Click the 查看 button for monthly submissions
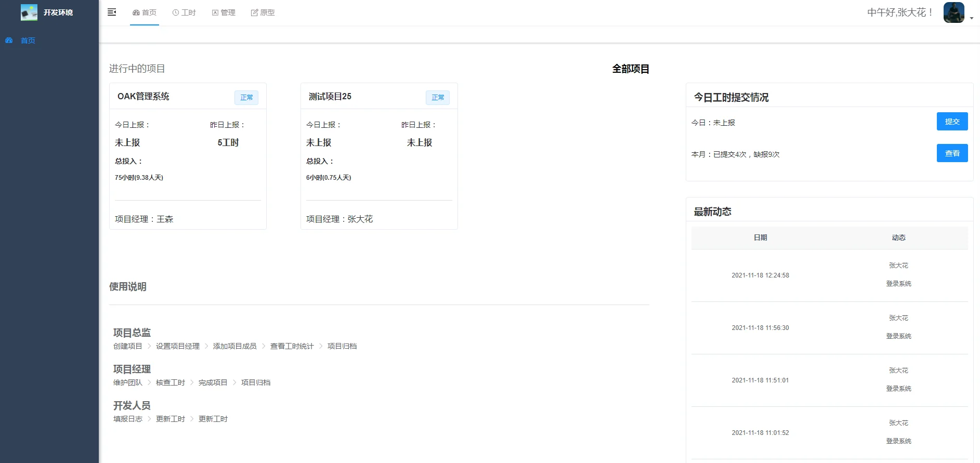 952,153
